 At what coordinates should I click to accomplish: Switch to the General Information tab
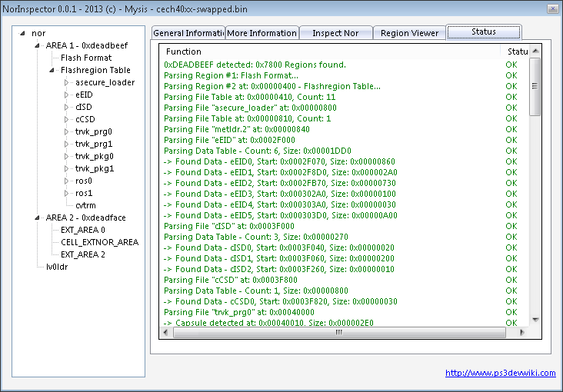[188, 33]
